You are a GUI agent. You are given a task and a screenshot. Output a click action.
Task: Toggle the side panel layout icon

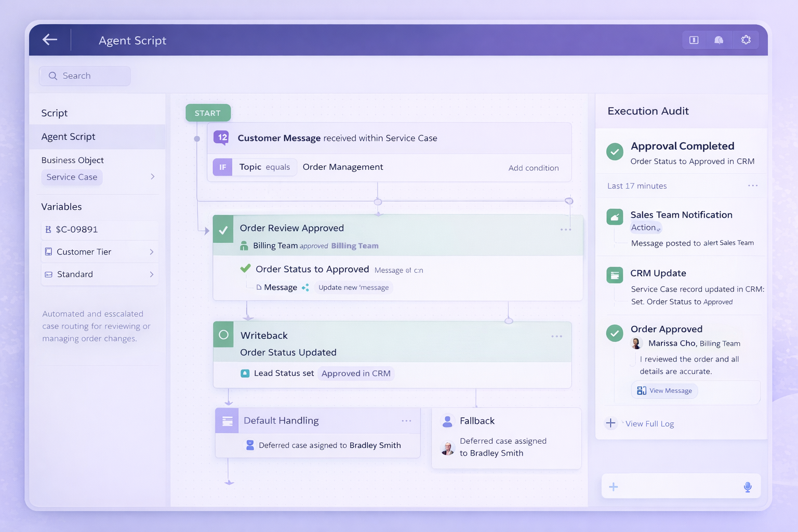pos(694,40)
